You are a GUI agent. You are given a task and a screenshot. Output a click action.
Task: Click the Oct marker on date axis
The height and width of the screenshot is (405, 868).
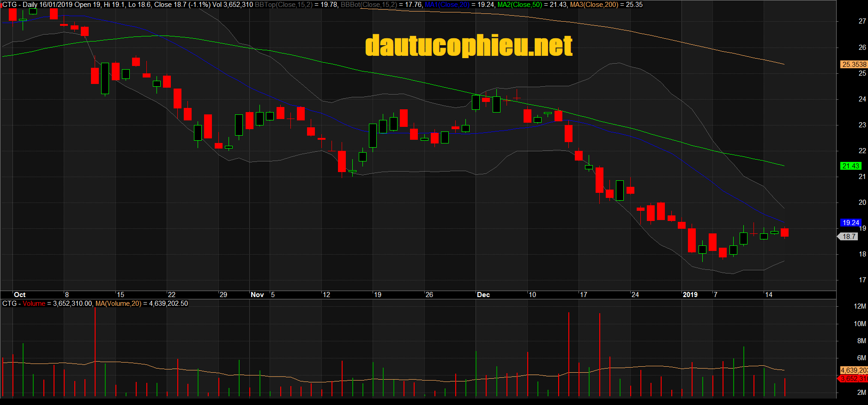point(20,295)
